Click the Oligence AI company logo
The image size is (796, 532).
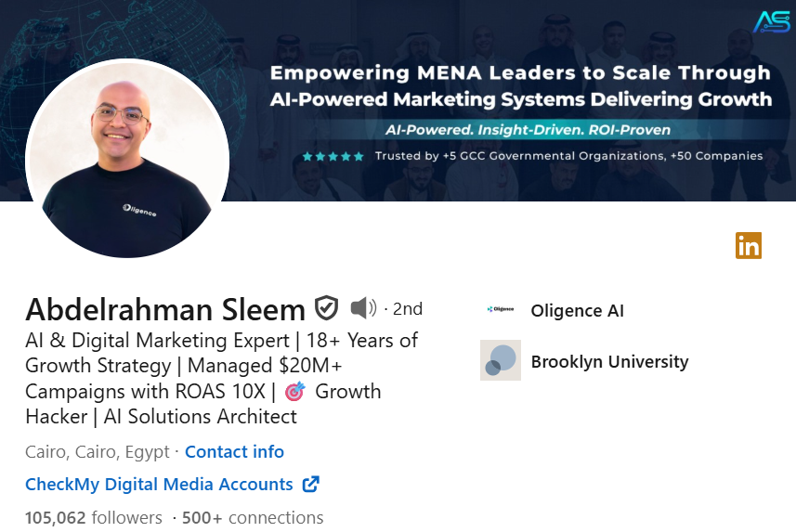click(x=500, y=310)
